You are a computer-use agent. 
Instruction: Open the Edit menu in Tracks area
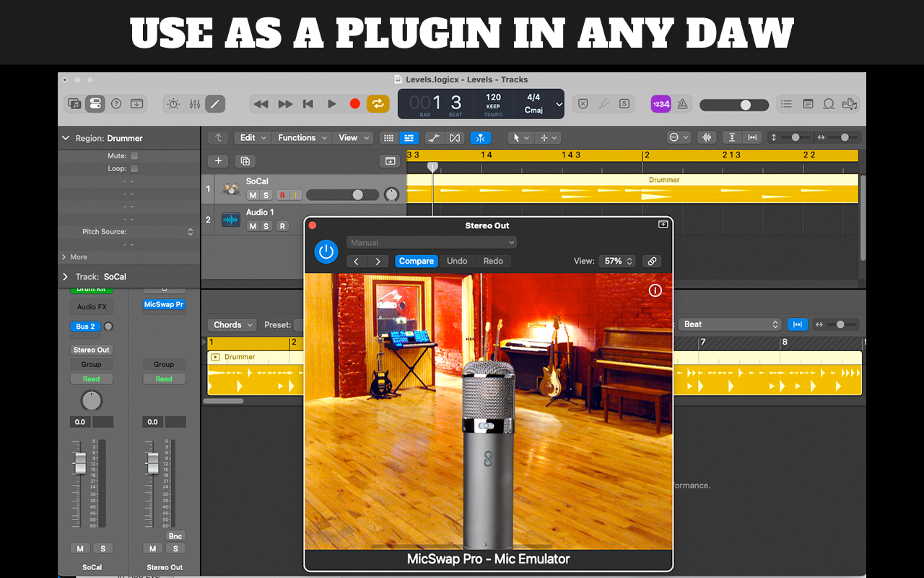click(253, 138)
